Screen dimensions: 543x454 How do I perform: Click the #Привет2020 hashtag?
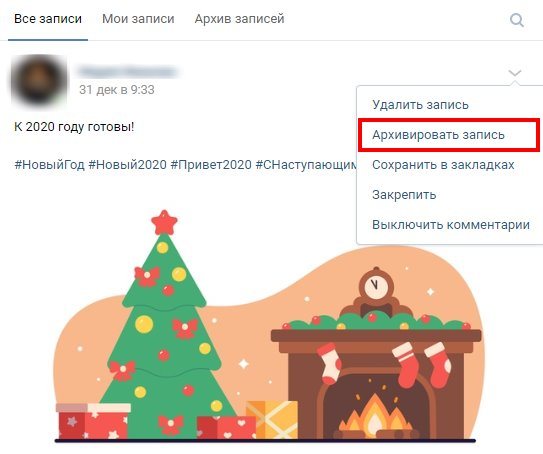pyautogui.click(x=211, y=164)
